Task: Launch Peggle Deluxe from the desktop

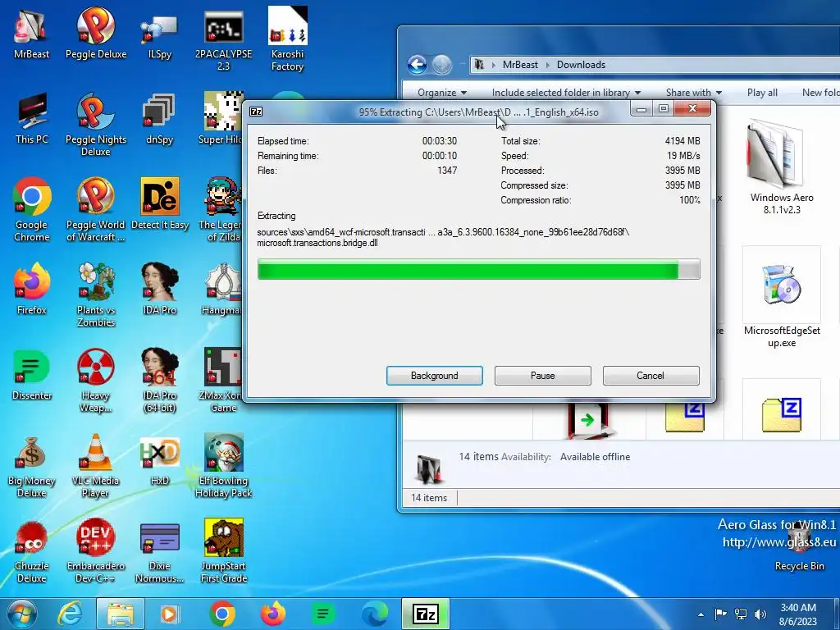Action: point(96,34)
